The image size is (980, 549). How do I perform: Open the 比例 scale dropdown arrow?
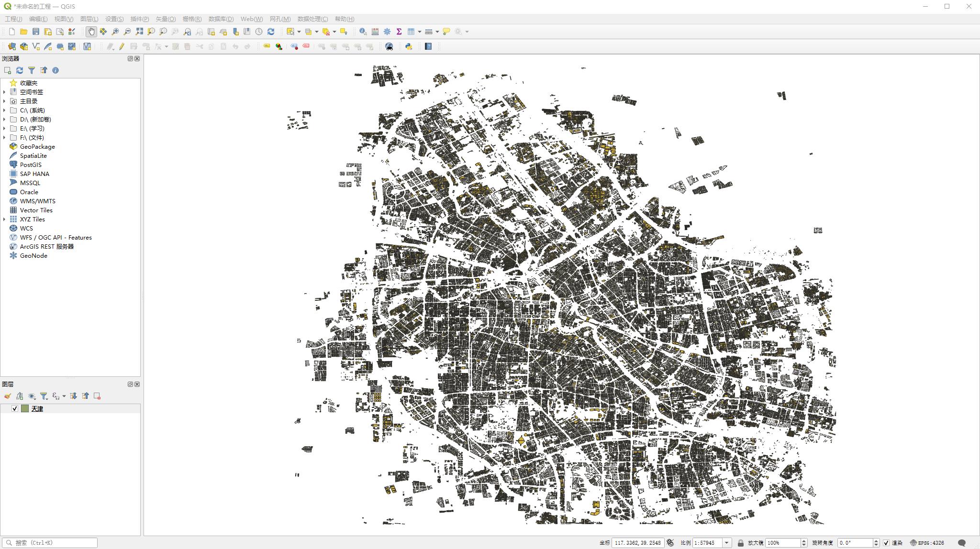coord(726,543)
